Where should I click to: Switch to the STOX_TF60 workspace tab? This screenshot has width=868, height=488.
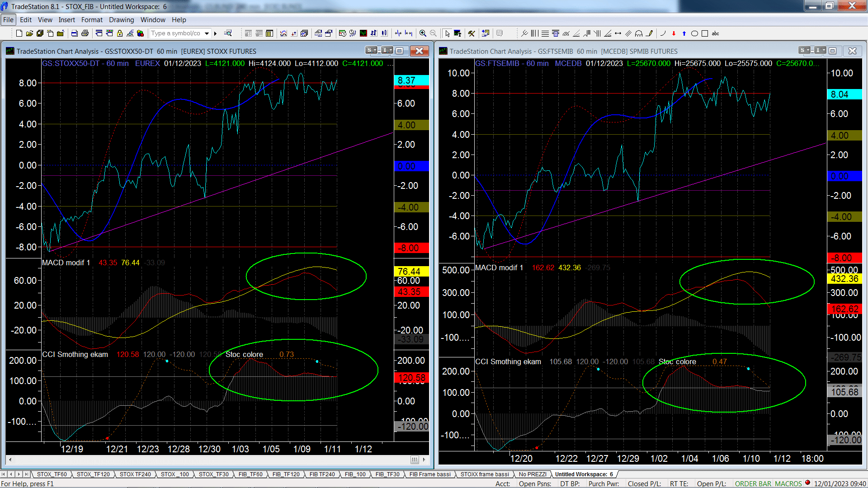coord(52,474)
